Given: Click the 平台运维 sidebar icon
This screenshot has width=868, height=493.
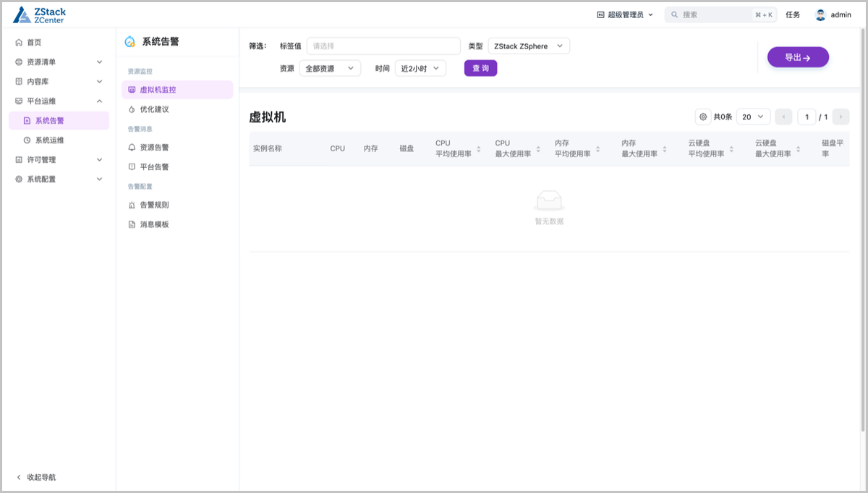Looking at the screenshot, I should (x=19, y=101).
